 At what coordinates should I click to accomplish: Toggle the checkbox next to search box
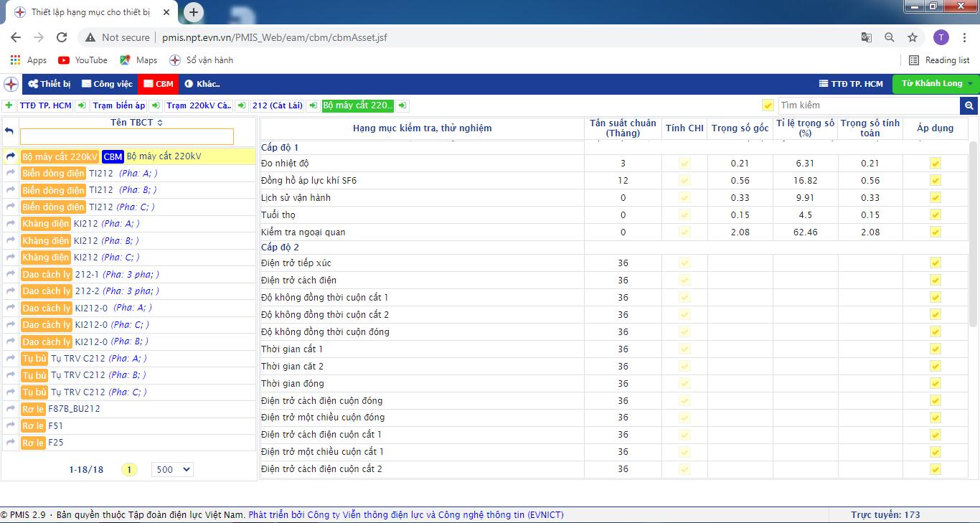(768, 105)
